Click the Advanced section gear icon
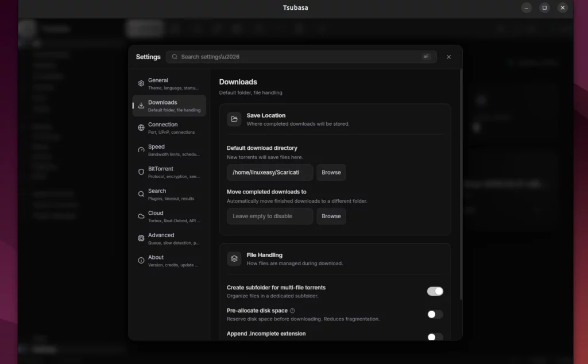588x364 pixels. click(x=141, y=238)
